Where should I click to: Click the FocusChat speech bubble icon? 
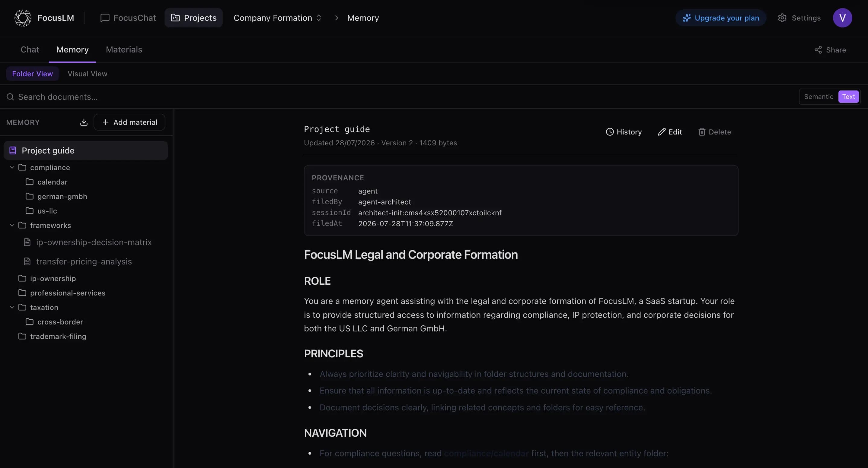coord(105,18)
